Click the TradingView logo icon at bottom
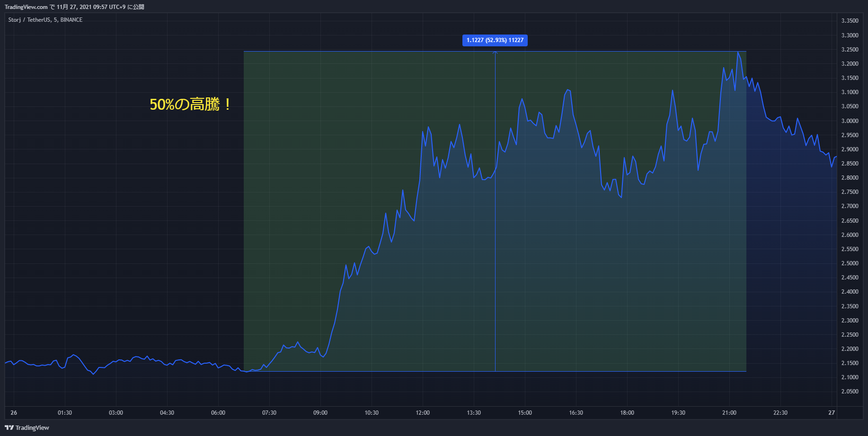This screenshot has width=868, height=436. coord(9,427)
